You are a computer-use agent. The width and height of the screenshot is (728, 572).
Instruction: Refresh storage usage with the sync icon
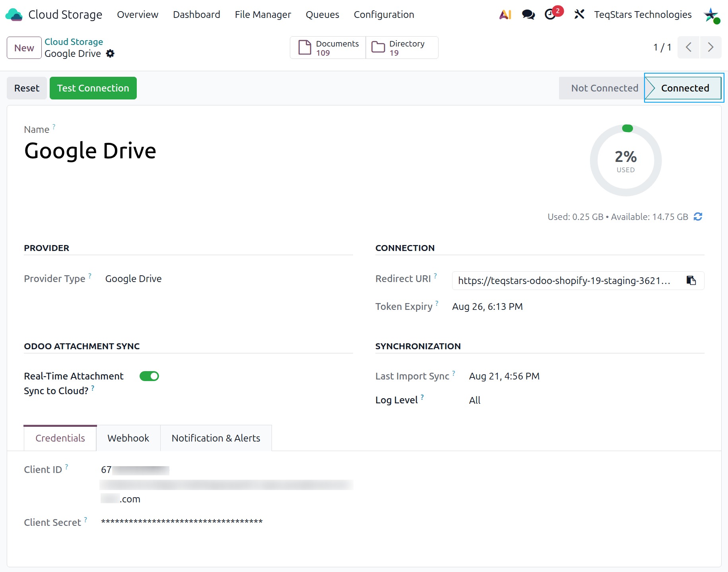pyautogui.click(x=698, y=216)
